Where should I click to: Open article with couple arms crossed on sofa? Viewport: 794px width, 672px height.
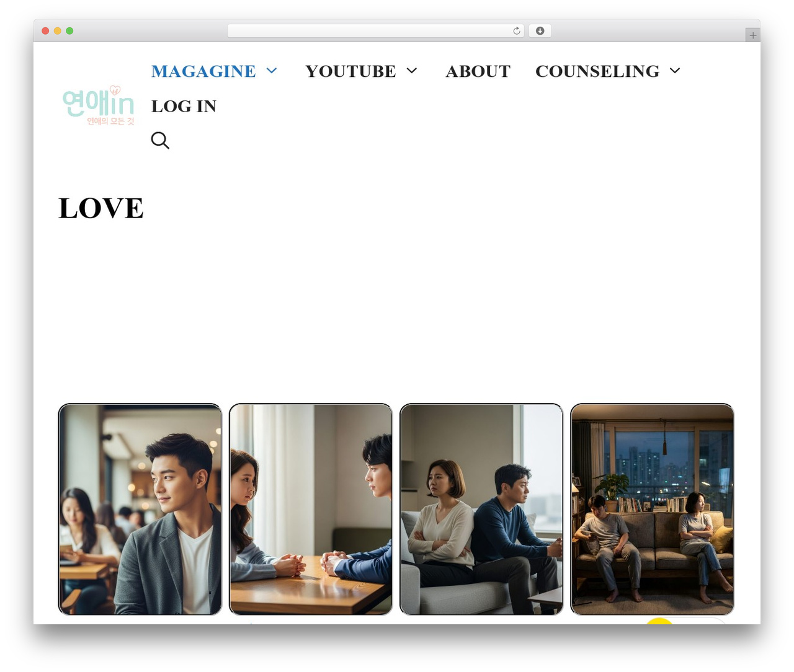tap(481, 510)
